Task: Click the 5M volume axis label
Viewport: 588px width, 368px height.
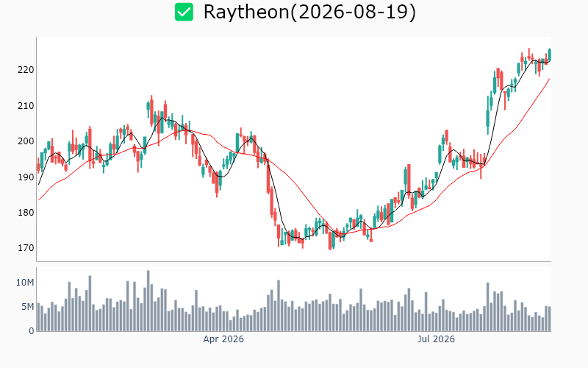Action: (x=28, y=307)
